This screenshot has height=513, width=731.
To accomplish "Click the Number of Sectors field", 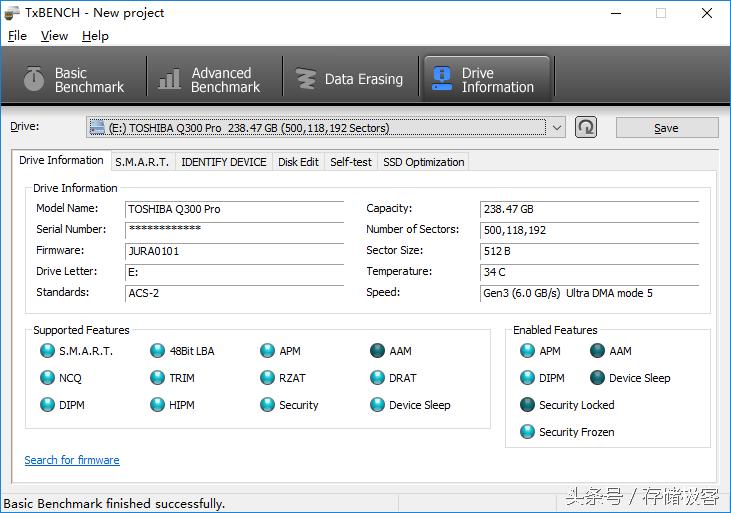I will pos(589,230).
